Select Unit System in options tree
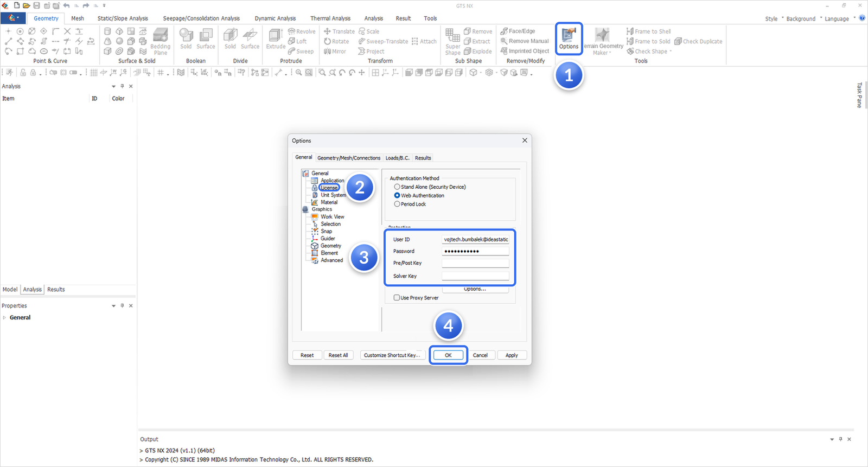Screen dimensions: 868x467 [333, 195]
